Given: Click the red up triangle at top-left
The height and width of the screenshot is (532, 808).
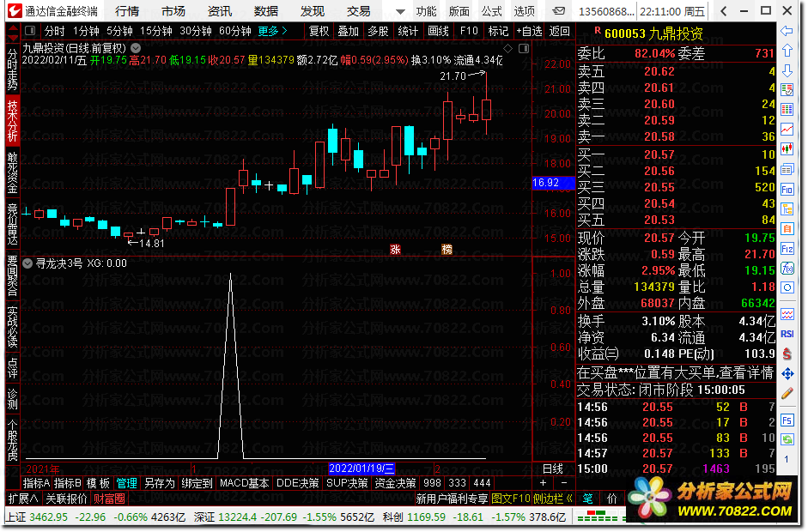Looking at the screenshot, I should (x=14, y=27).
